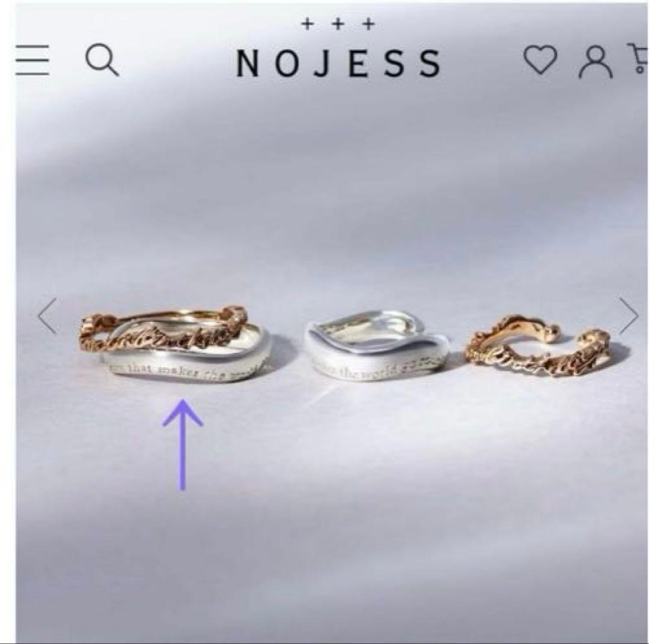649x644 pixels.
Task: Open the heart wishlist icon
Action: [540, 60]
